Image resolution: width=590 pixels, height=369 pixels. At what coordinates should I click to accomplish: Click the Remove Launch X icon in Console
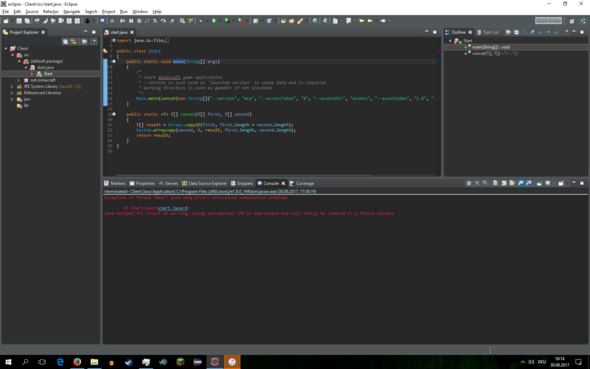(x=477, y=183)
